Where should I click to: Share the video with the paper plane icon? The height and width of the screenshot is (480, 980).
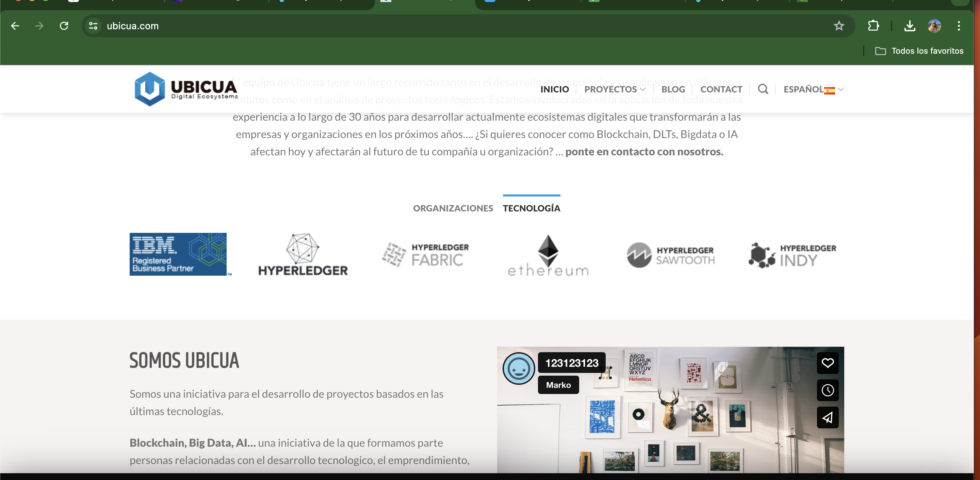828,417
